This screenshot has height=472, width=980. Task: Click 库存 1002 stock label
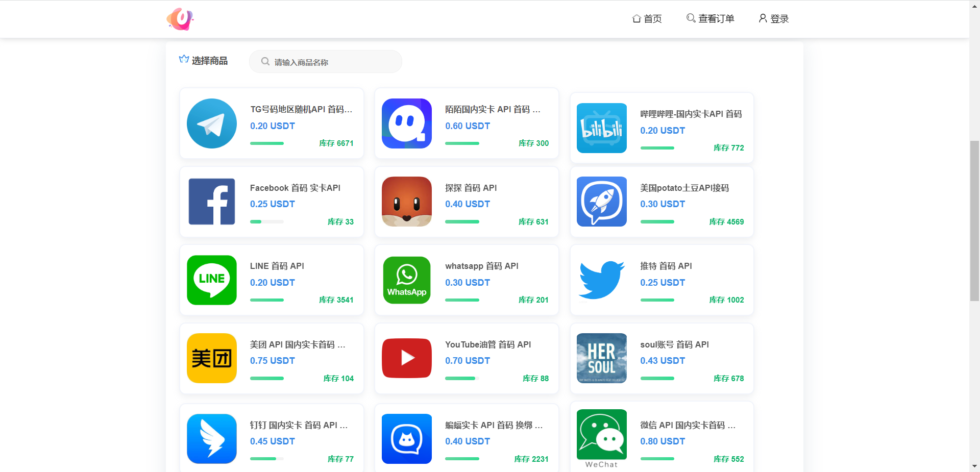tap(726, 300)
